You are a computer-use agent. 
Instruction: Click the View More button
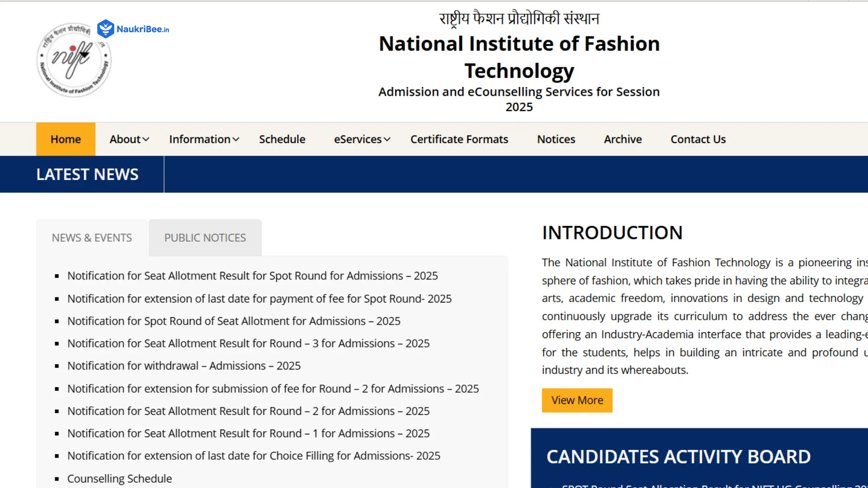coord(577,400)
